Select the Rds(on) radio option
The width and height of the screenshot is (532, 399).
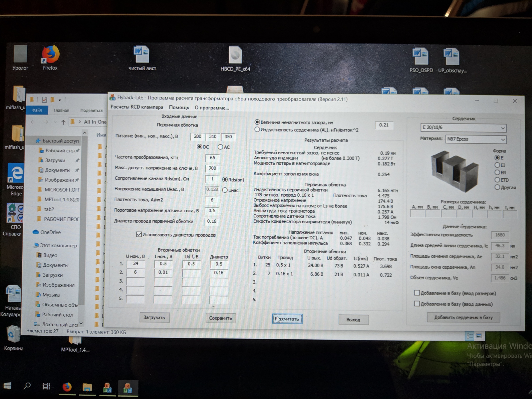pos(225,180)
